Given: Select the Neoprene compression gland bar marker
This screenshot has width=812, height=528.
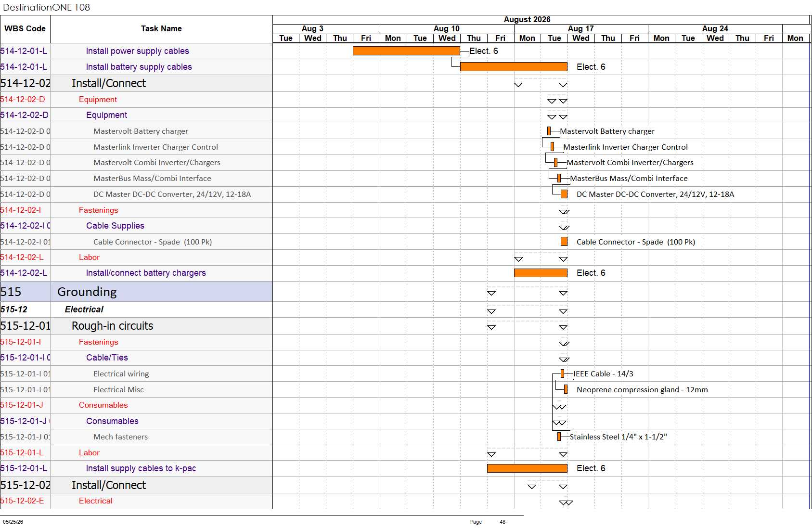Looking at the screenshot, I should [566, 389].
